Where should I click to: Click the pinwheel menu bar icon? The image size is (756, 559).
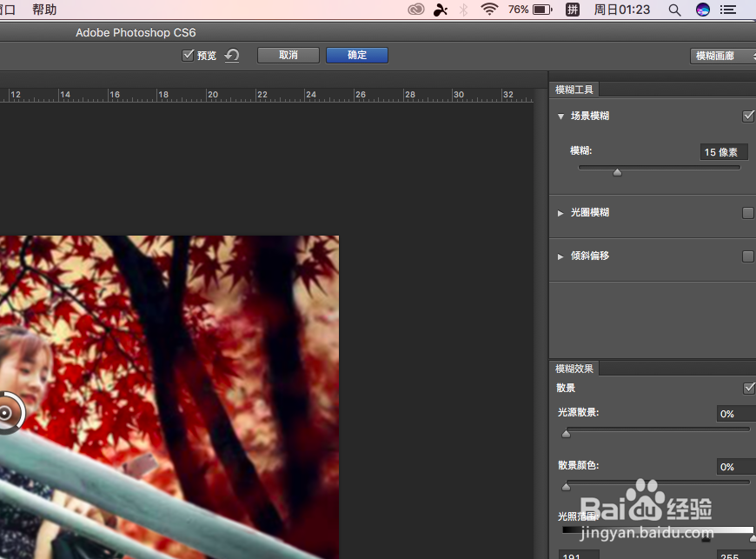441,10
